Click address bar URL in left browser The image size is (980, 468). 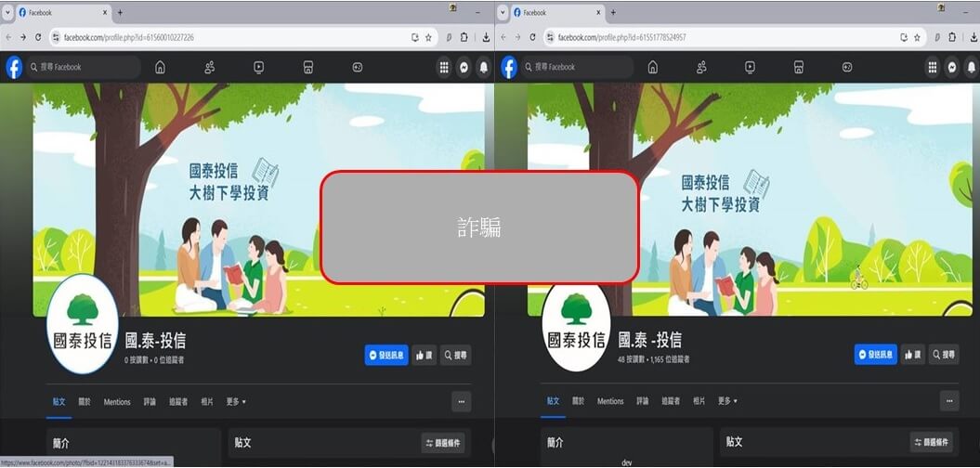point(129,37)
